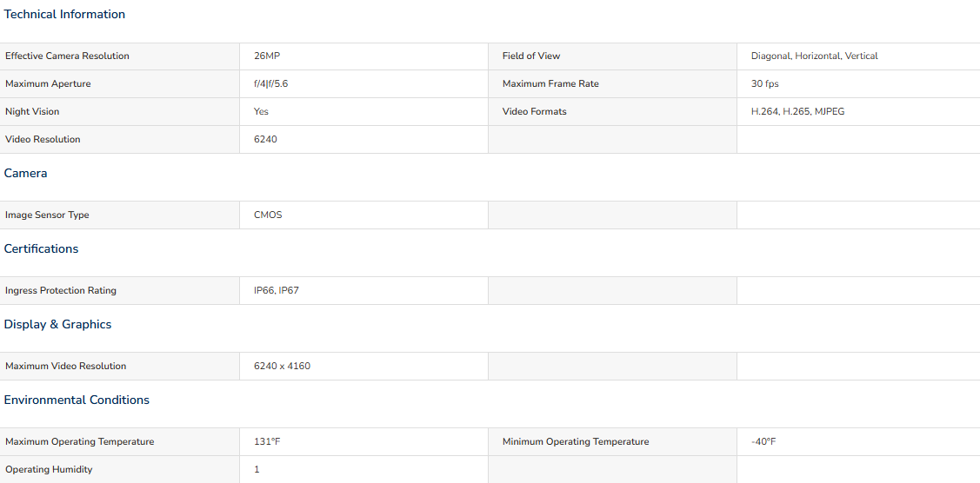Image resolution: width=980 pixels, height=483 pixels.
Task: Select the CMOS sensor type value
Action: click(x=268, y=215)
